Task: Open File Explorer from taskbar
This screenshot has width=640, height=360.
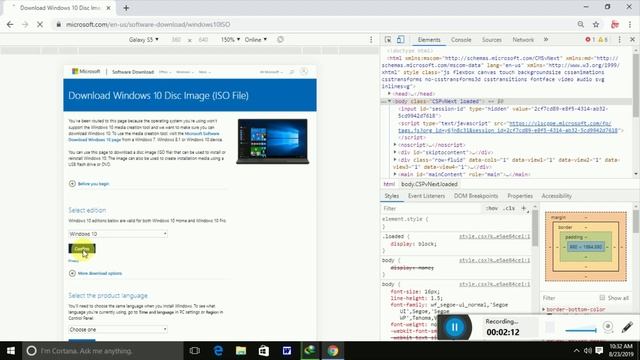Action: [241, 351]
